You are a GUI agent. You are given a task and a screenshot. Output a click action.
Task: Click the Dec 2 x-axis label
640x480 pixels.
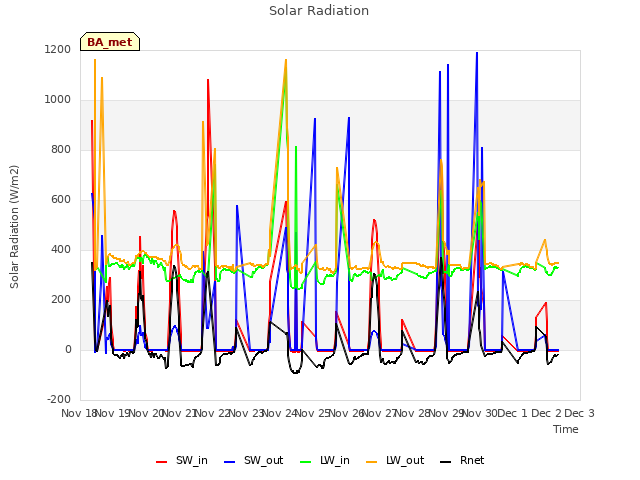[x=547, y=413]
